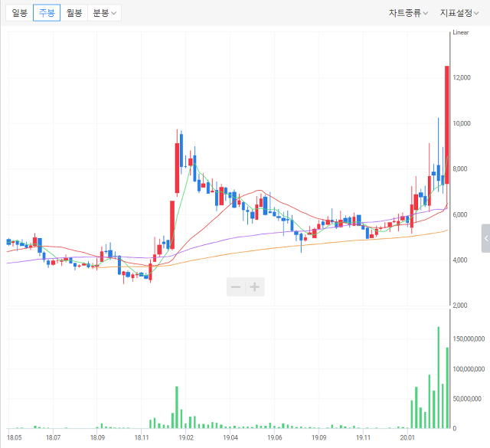The image size is (490, 448).
Task: Click the 19.06 date axis label
Action: coord(275,437)
